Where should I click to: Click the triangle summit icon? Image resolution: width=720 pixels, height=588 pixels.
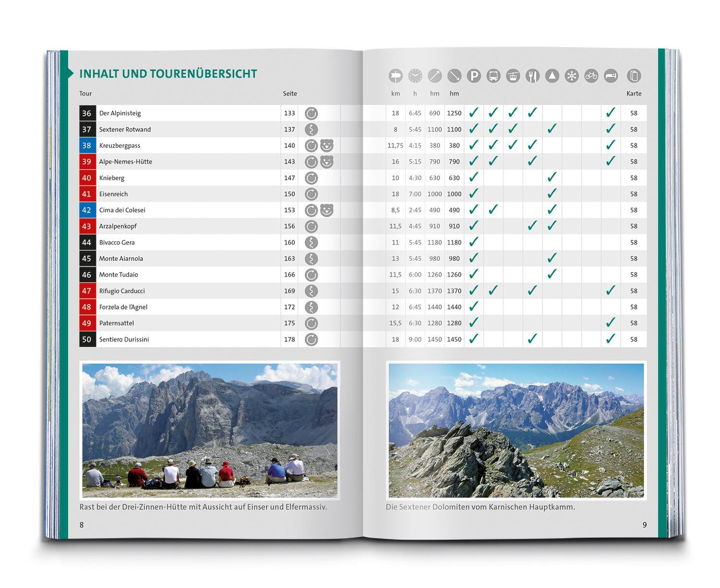pyautogui.click(x=552, y=76)
